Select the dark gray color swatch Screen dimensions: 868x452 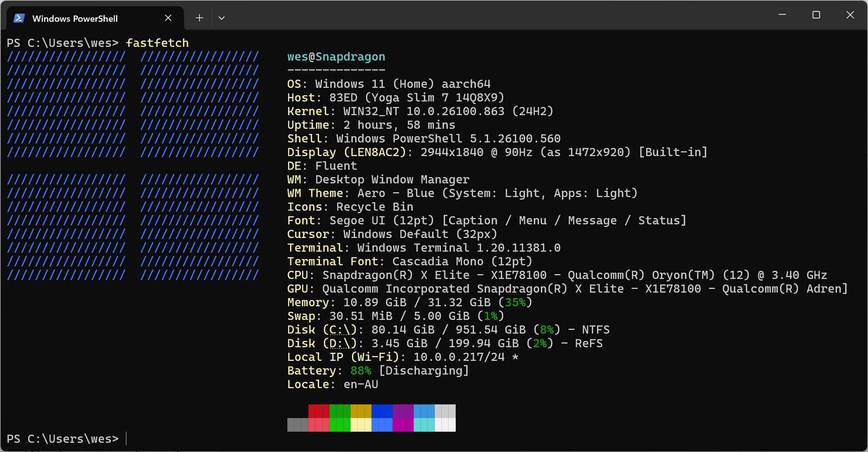pyautogui.click(x=297, y=425)
